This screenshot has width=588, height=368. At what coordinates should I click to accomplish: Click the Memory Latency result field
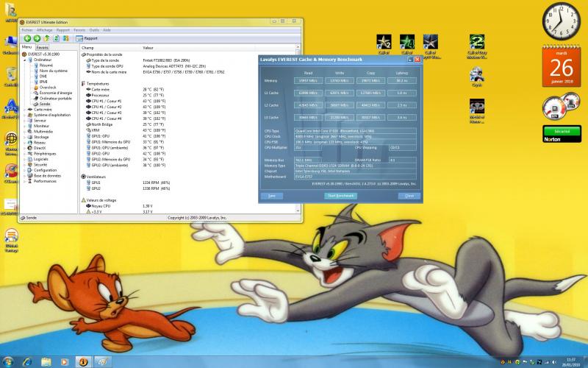(401, 81)
